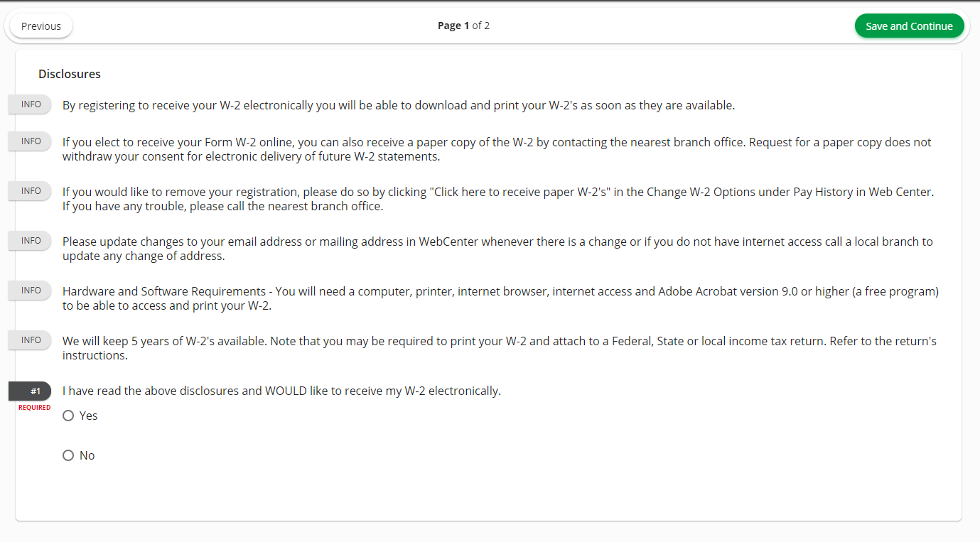Click the INFO badge about updating email address

30,241
